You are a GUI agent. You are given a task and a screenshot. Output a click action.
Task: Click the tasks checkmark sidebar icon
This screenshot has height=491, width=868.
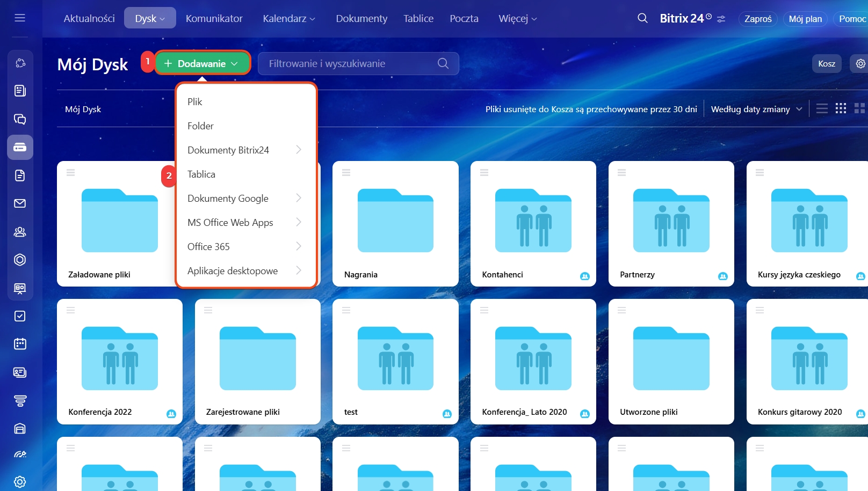click(x=20, y=316)
